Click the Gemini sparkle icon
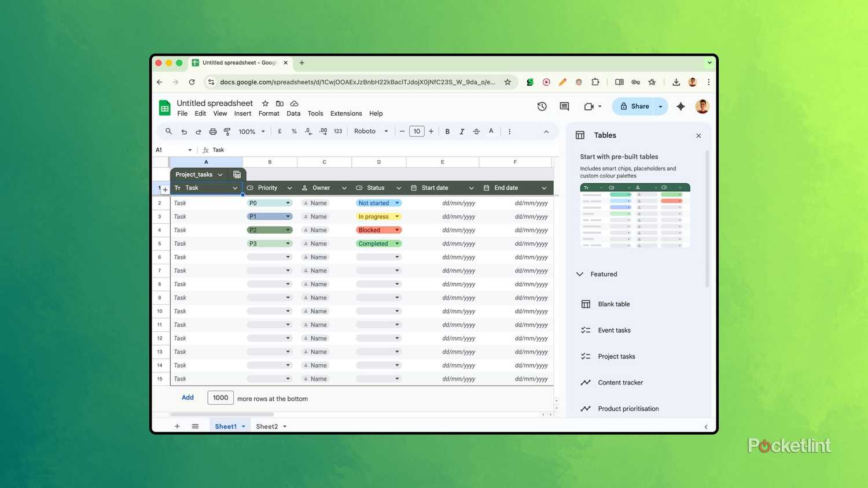 681,106
